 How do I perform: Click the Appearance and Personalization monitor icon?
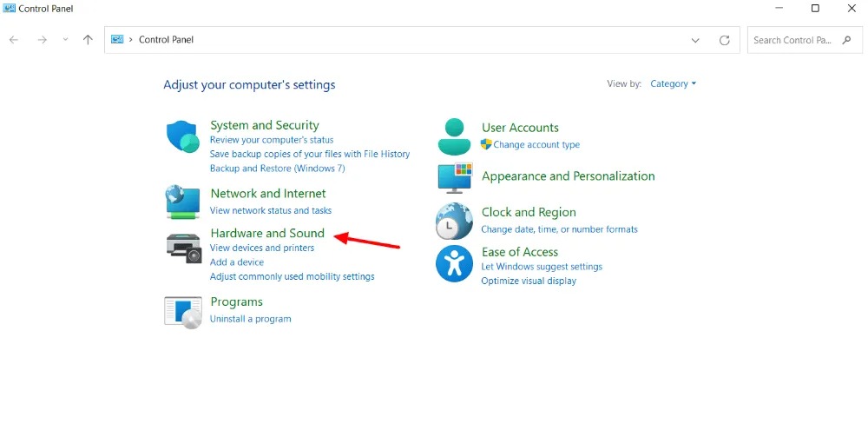tap(454, 177)
